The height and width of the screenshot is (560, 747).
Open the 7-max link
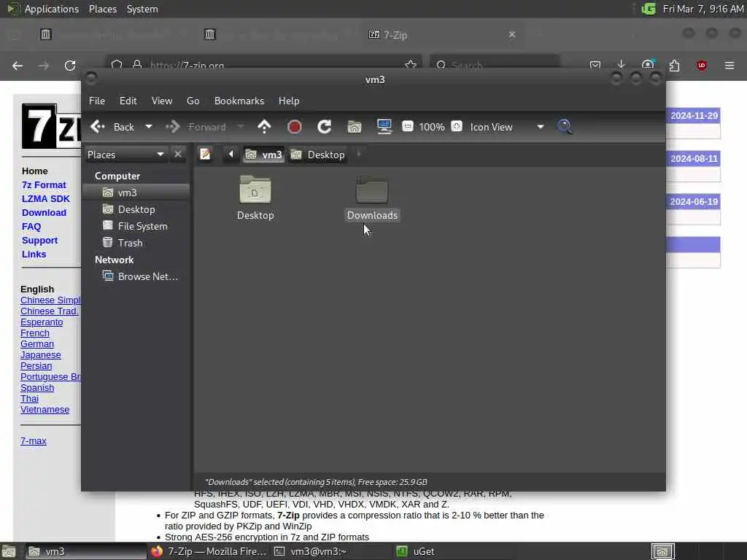coord(34,441)
